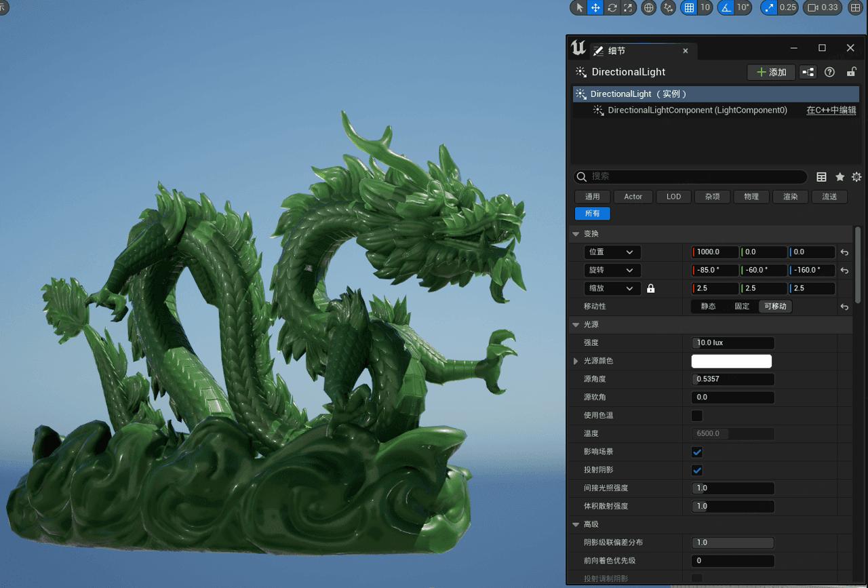The width and height of the screenshot is (868, 588).
Task: Click the white 光源颜色 swatch
Action: tap(731, 361)
